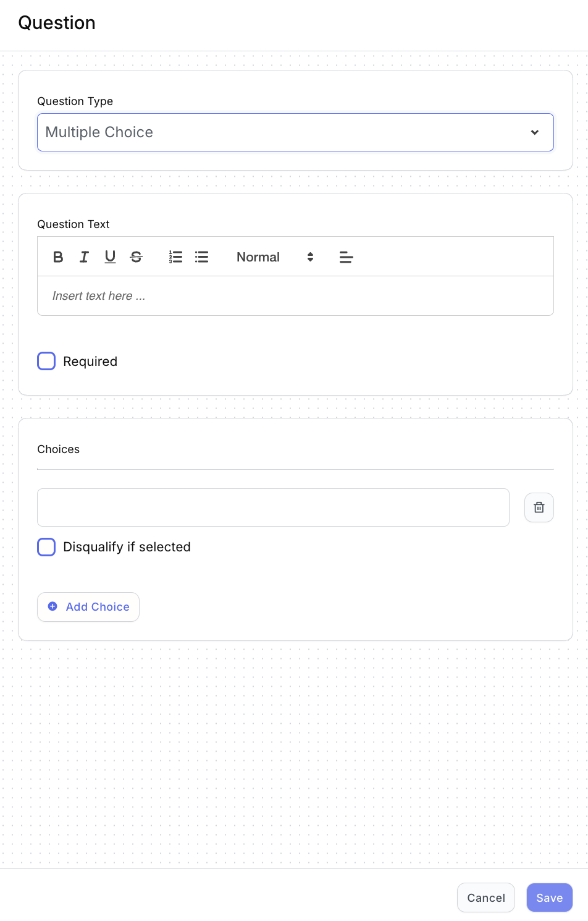The height and width of the screenshot is (921, 588).
Task: Toggle strikethrough text formatting
Action: (x=136, y=257)
